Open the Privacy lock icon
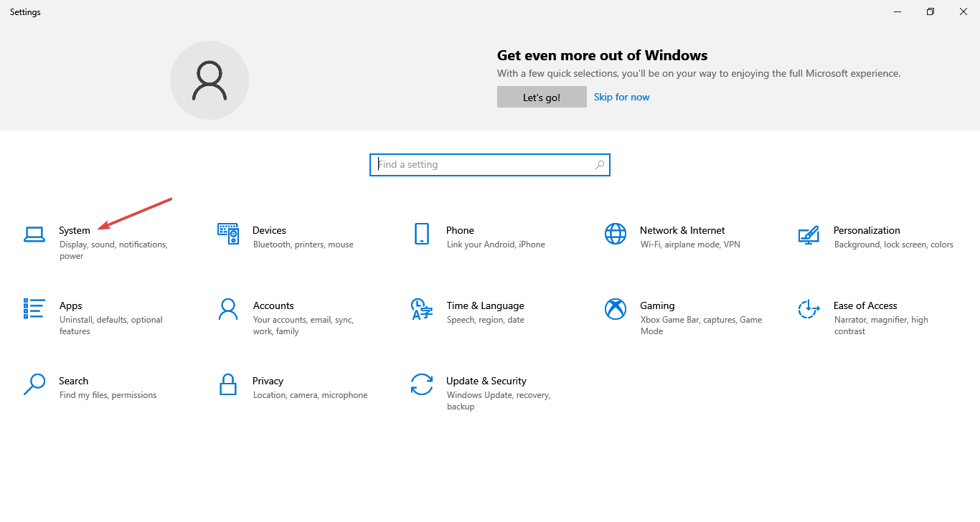Image resolution: width=980 pixels, height=522 pixels. (228, 384)
